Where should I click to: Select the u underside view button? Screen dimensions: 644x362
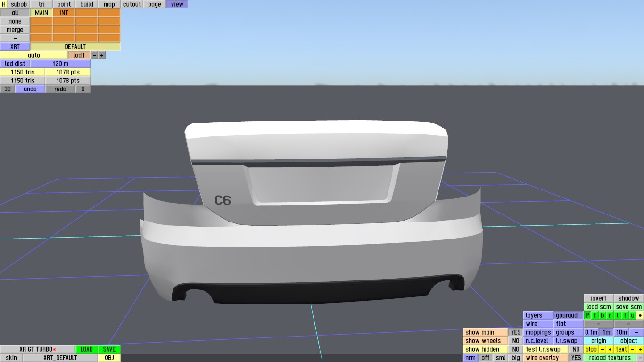coord(633,315)
